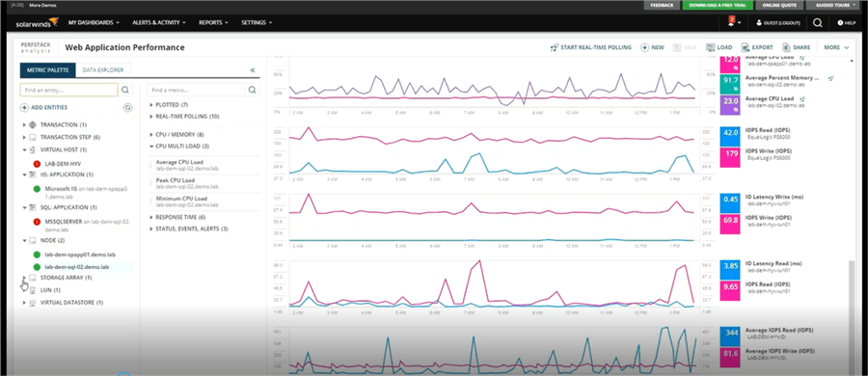Select the Minimum CPU Load metric
The image size is (868, 376).
tap(203, 201)
